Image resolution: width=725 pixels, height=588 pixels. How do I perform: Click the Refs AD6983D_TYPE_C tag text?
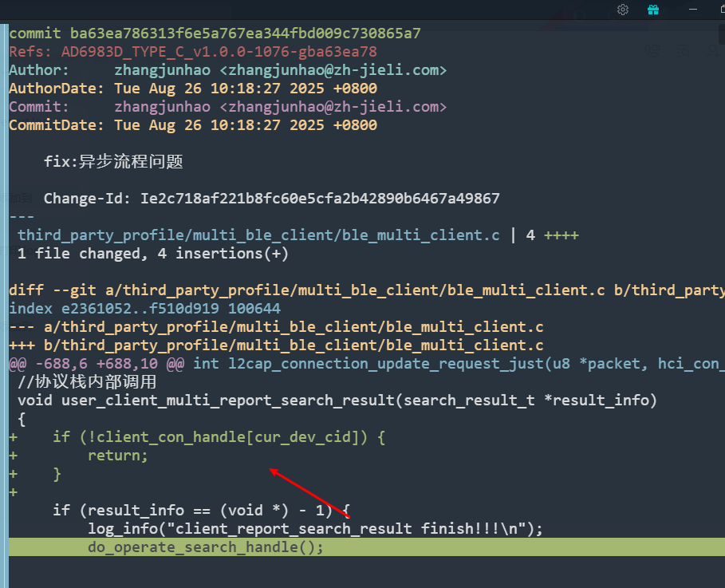219,52
